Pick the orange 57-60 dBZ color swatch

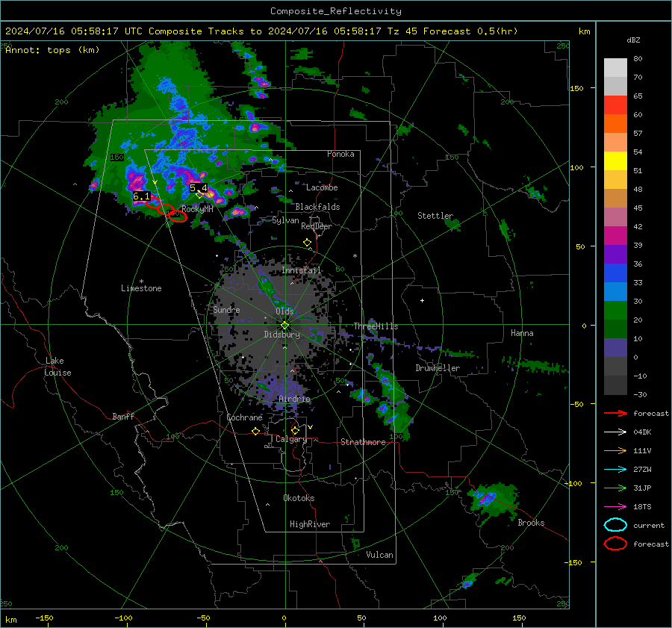[x=615, y=124]
